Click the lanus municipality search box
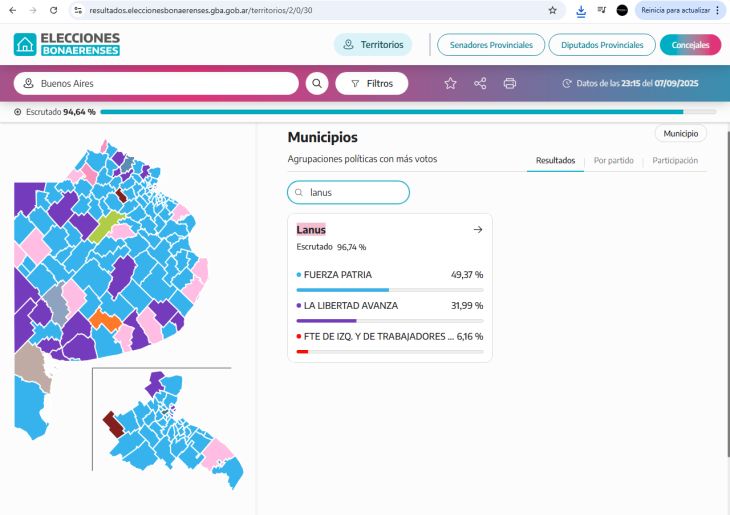 coord(348,192)
